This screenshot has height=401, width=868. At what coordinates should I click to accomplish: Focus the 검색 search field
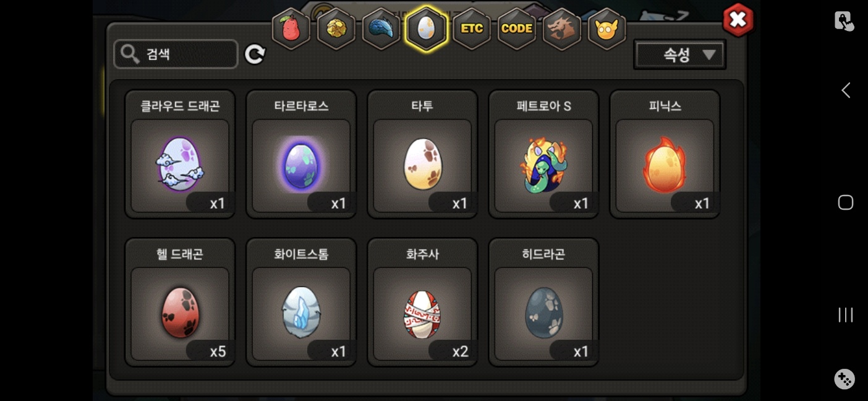176,54
